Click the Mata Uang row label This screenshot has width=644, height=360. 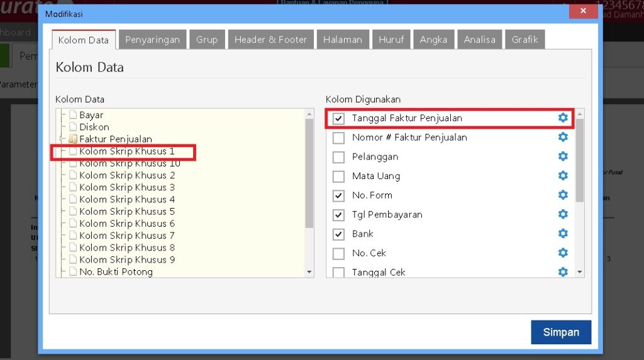(376, 176)
